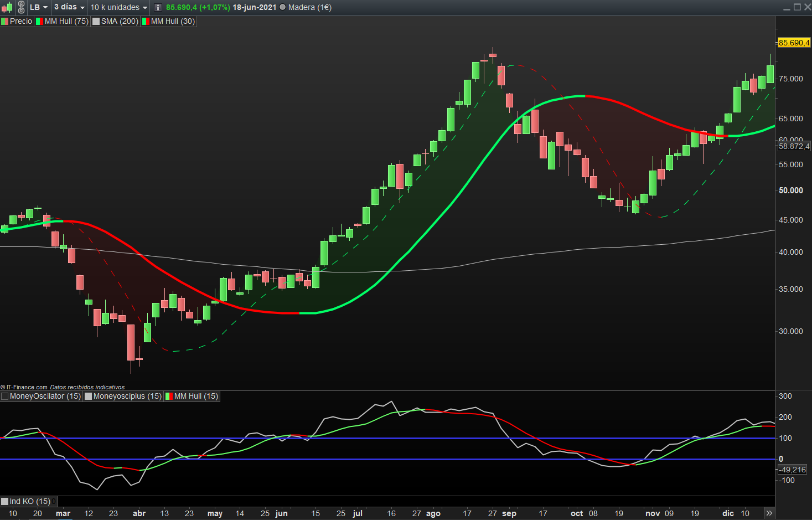812x520 pixels.
Task: Click the IT-Finance.com copyright link
Action: click(x=24, y=387)
